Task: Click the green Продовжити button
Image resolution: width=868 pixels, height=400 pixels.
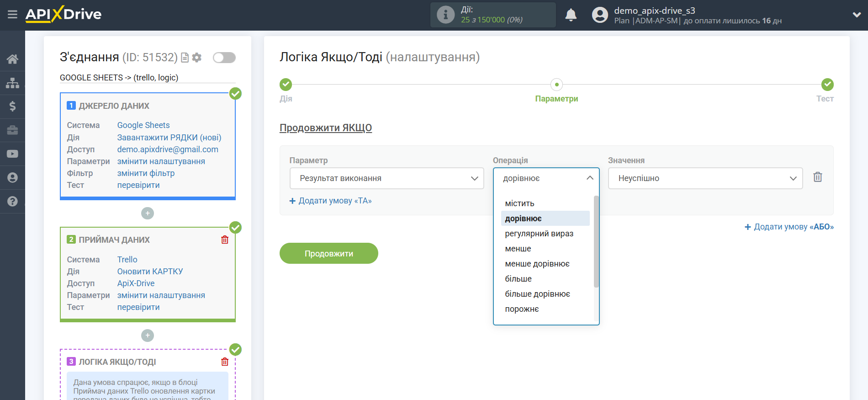Action: [x=329, y=253]
